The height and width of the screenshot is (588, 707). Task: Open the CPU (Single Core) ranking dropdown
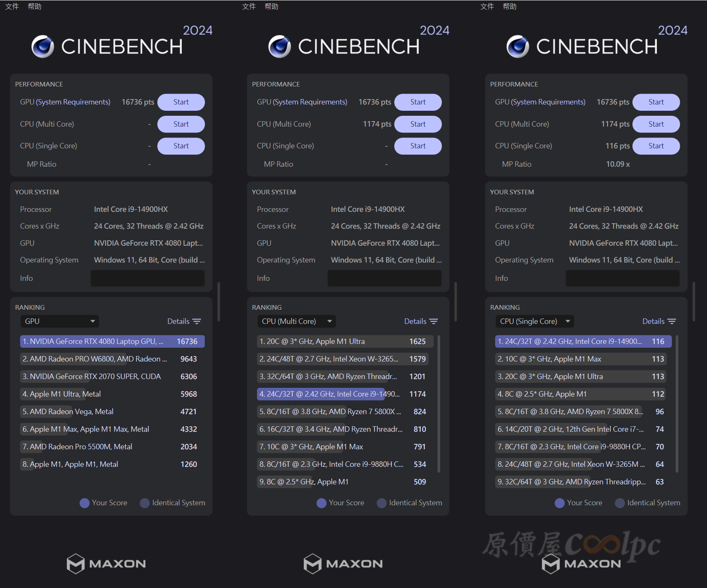tap(535, 321)
